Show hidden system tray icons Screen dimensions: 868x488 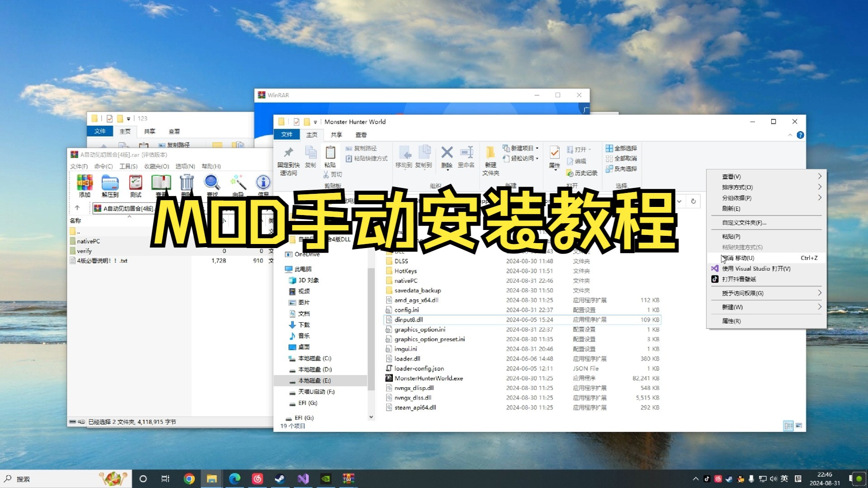695,479
